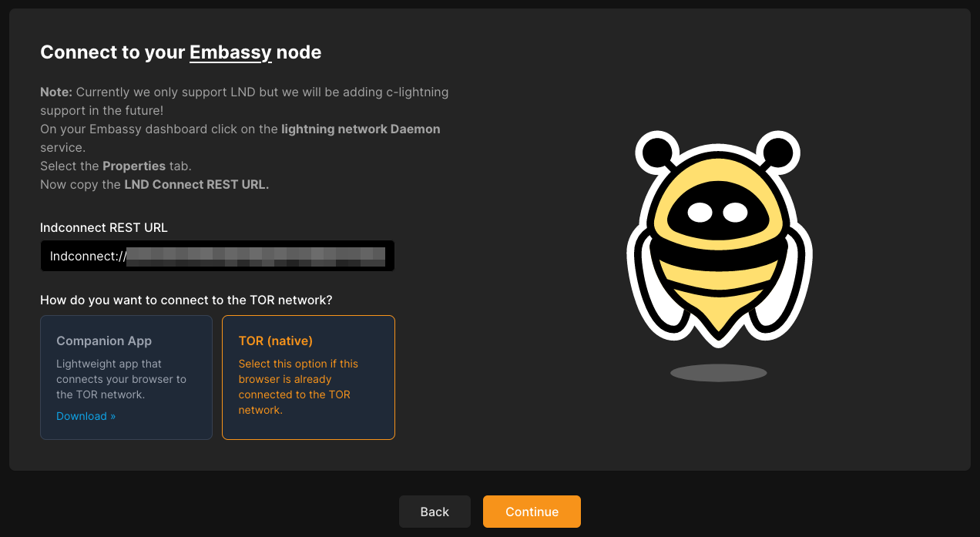This screenshot has height=537, width=980.
Task: Select the Companion App connection option
Action: tap(126, 377)
